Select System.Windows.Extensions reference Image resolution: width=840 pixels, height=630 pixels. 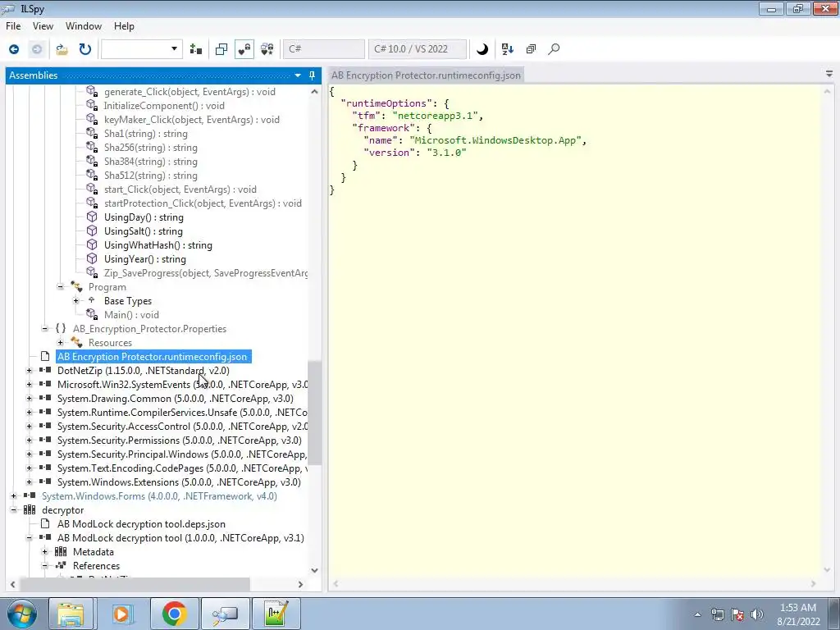(179, 482)
